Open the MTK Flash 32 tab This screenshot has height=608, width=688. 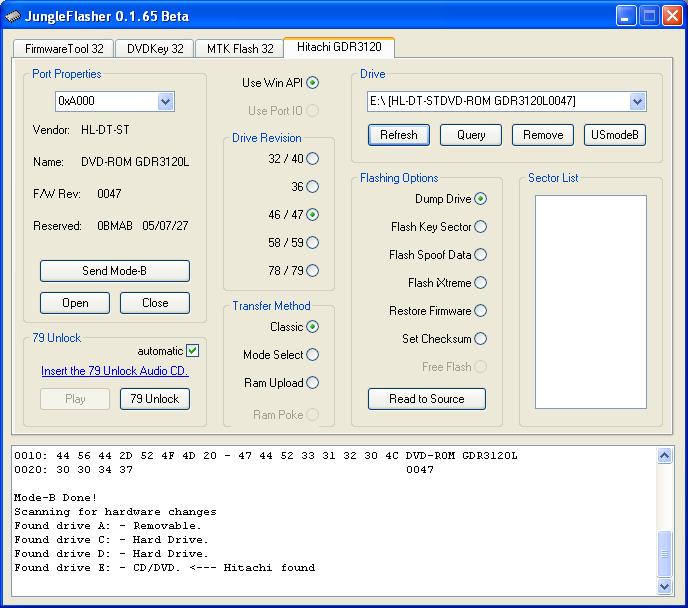tap(240, 49)
